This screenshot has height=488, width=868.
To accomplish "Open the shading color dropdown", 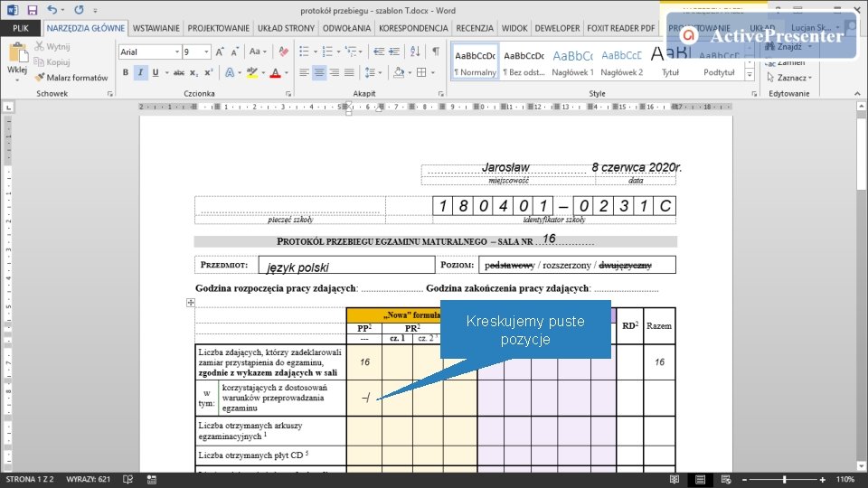I will click(x=410, y=72).
